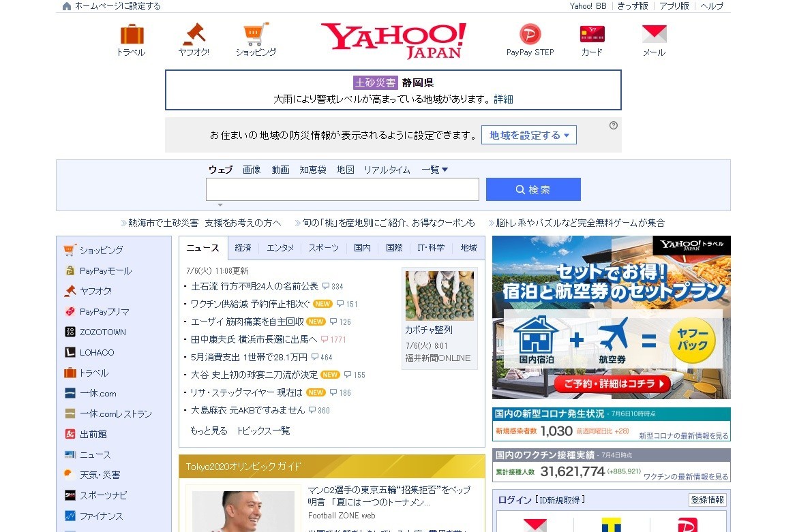Click the ご予約・詳細はコチラ banner button
Screen dimensions: 812x532
pyautogui.click(x=612, y=384)
